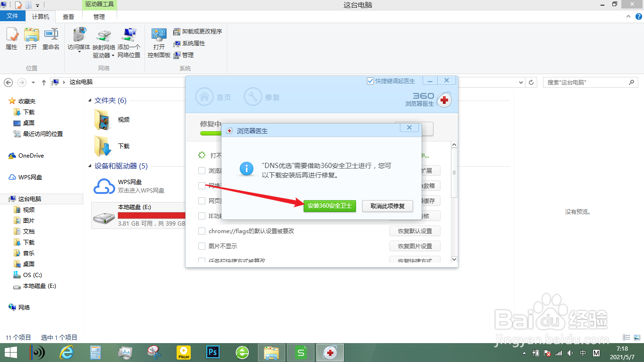This screenshot has width=644, height=362.
Task: Select 网络 in the navigation pane
Action: click(19, 307)
